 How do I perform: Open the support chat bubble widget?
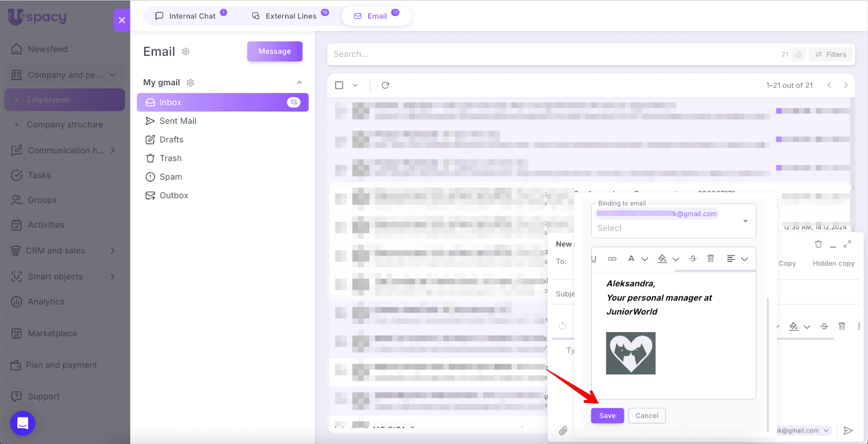[x=23, y=423]
